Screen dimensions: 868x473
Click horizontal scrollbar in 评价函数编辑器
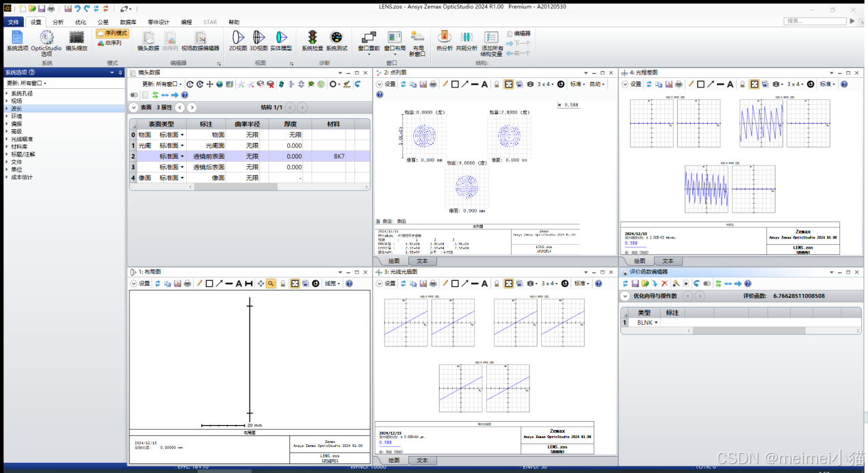pyautogui.click(x=749, y=331)
